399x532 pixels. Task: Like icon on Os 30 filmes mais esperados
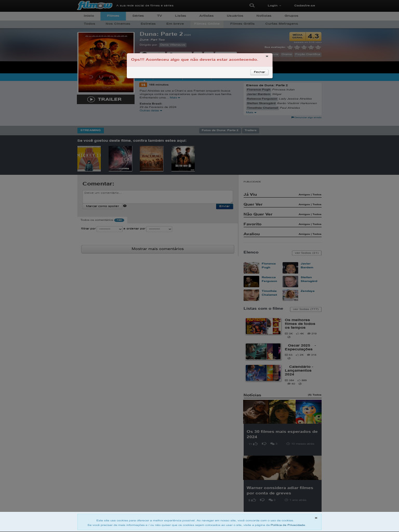tap(255, 444)
